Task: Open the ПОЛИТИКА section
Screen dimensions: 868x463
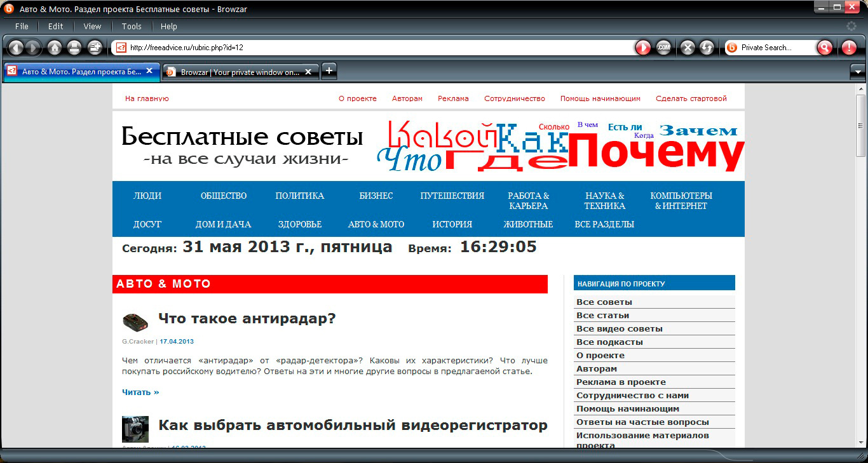Action: pos(300,196)
